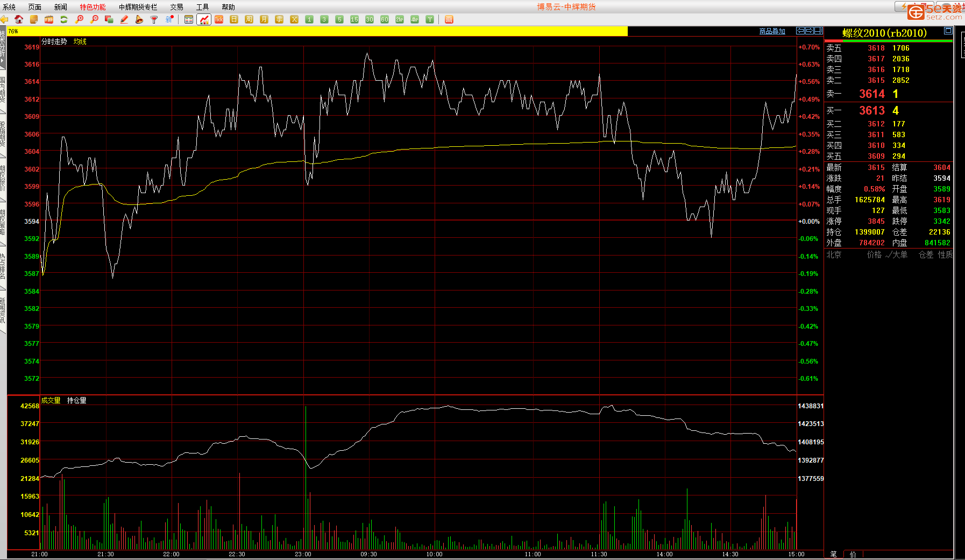Open the alert bell icon
Image resolution: width=965 pixels, height=560 pixels.
point(139,19)
